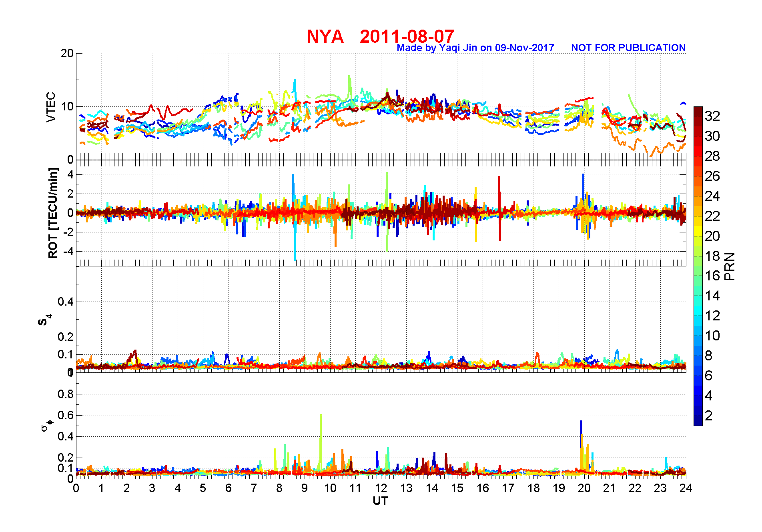Viewport: 762px width, 532px height.
Task: Click the "PRN" colorbar label
Action: point(730,266)
